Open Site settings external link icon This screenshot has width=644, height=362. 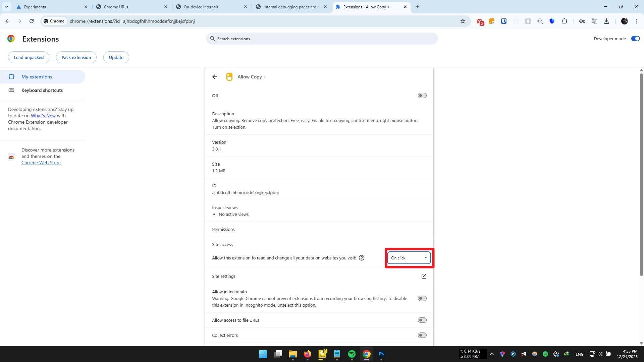[x=424, y=276]
